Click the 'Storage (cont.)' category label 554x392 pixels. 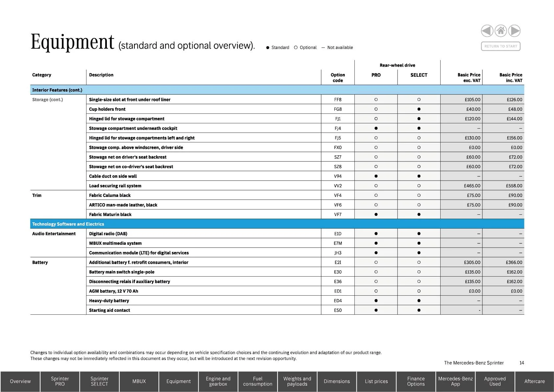(47, 100)
